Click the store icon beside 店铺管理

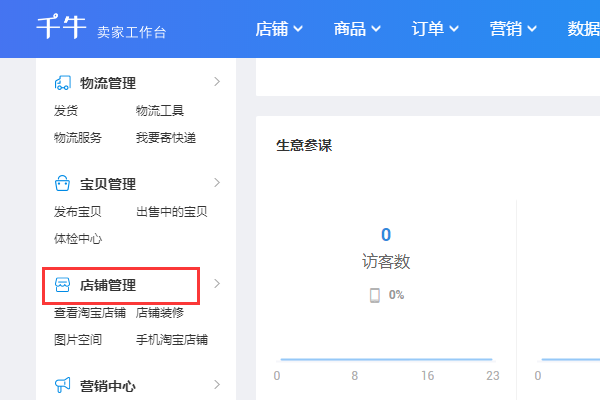point(62,286)
